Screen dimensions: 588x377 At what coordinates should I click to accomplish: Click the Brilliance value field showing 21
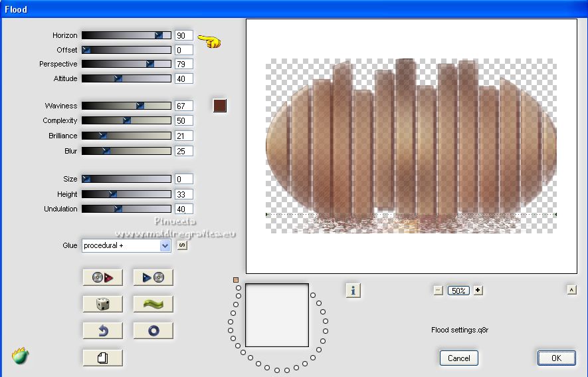coord(184,136)
